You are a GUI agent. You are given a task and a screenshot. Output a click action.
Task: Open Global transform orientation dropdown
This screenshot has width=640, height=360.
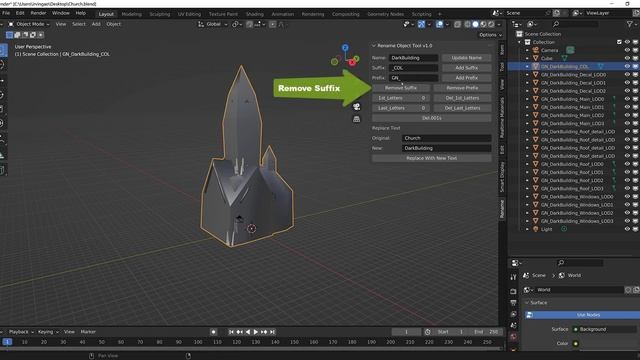(x=213, y=24)
